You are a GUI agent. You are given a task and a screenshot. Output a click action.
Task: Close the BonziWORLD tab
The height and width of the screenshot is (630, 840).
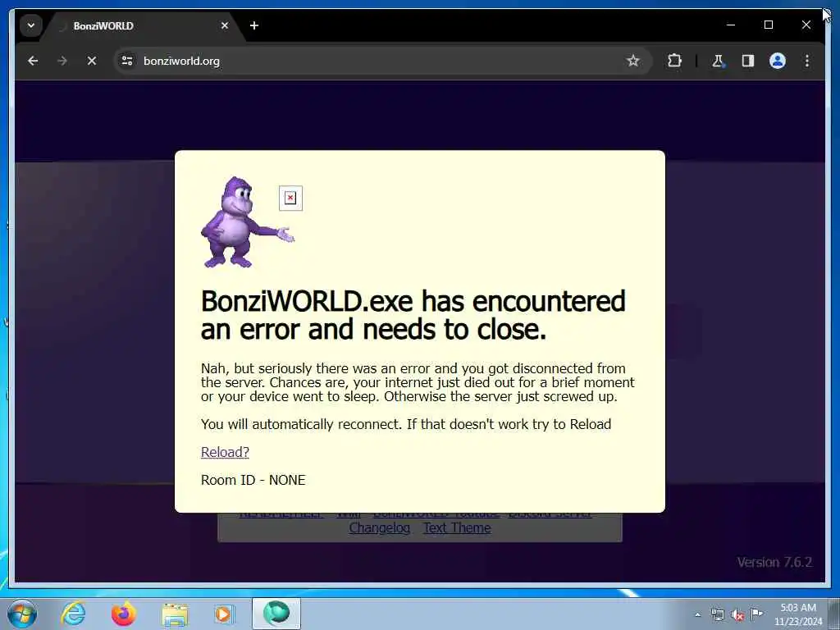pos(225,25)
